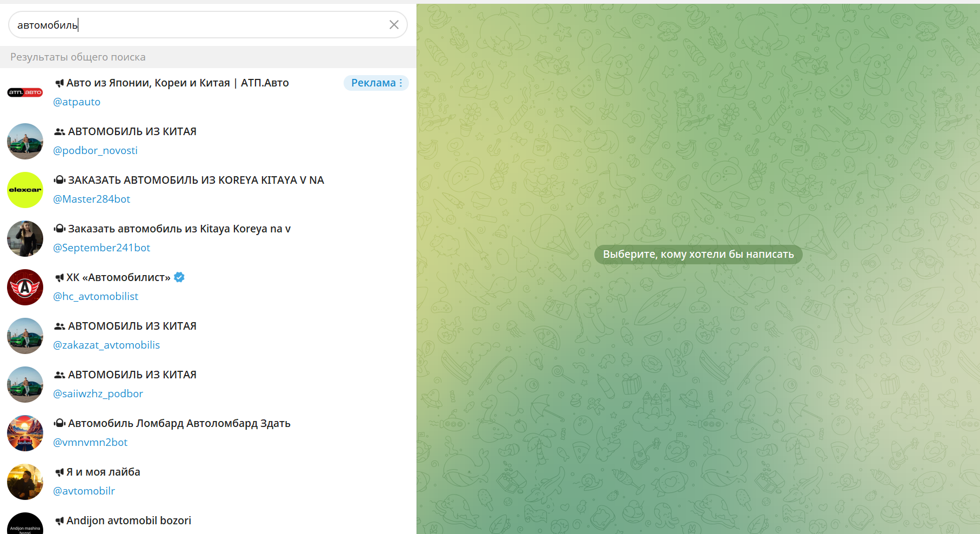Clear the search field with the X icon
This screenshot has height=534, width=980.
coord(394,25)
